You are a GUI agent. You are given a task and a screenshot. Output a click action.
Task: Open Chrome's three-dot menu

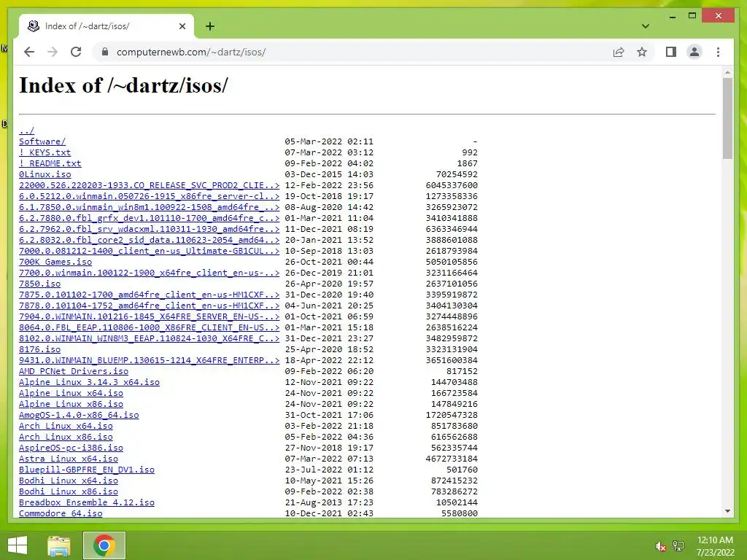point(718,52)
